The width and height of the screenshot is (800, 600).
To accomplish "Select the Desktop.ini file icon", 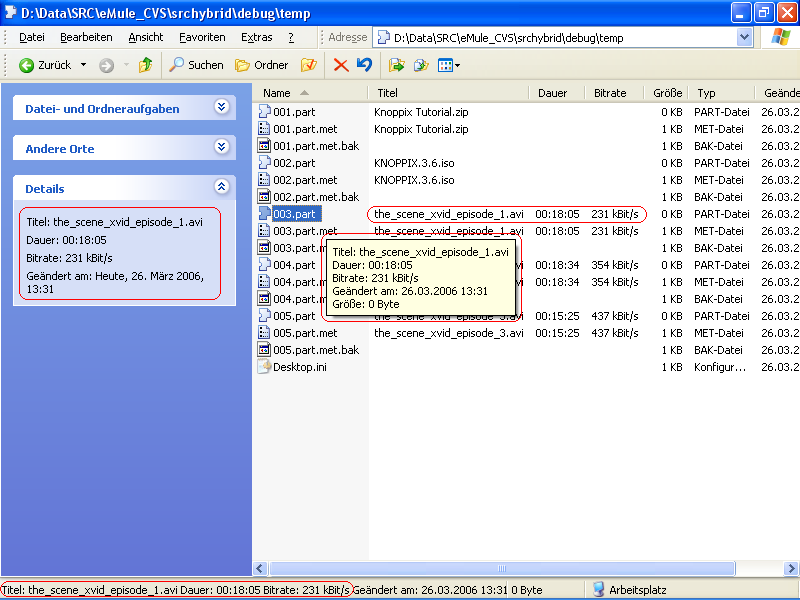I will (x=265, y=367).
